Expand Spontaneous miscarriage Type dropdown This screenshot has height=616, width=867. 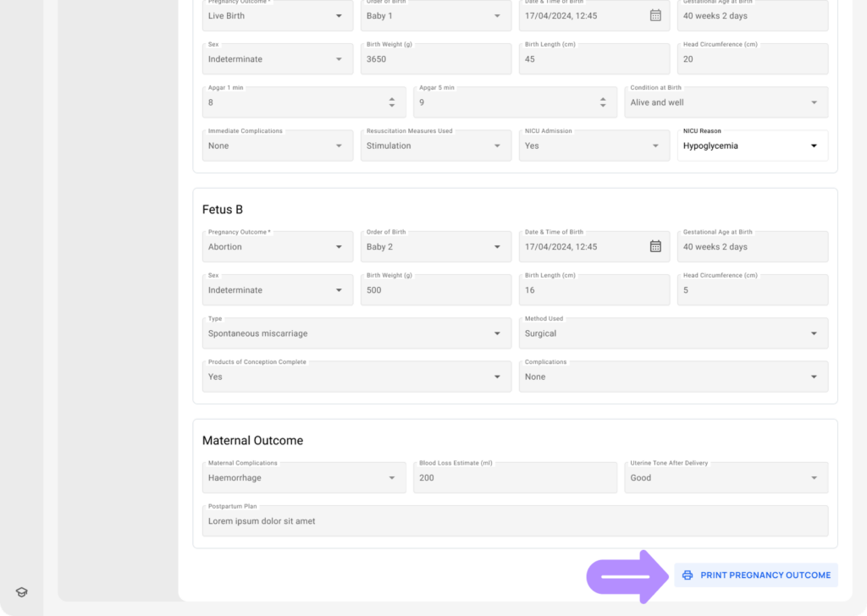(497, 333)
